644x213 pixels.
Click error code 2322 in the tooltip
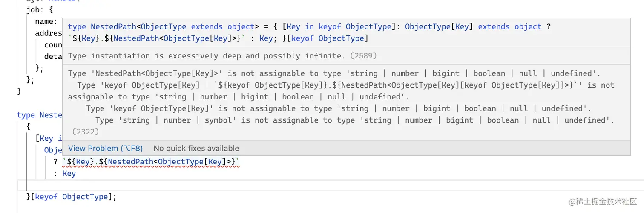(x=85, y=132)
